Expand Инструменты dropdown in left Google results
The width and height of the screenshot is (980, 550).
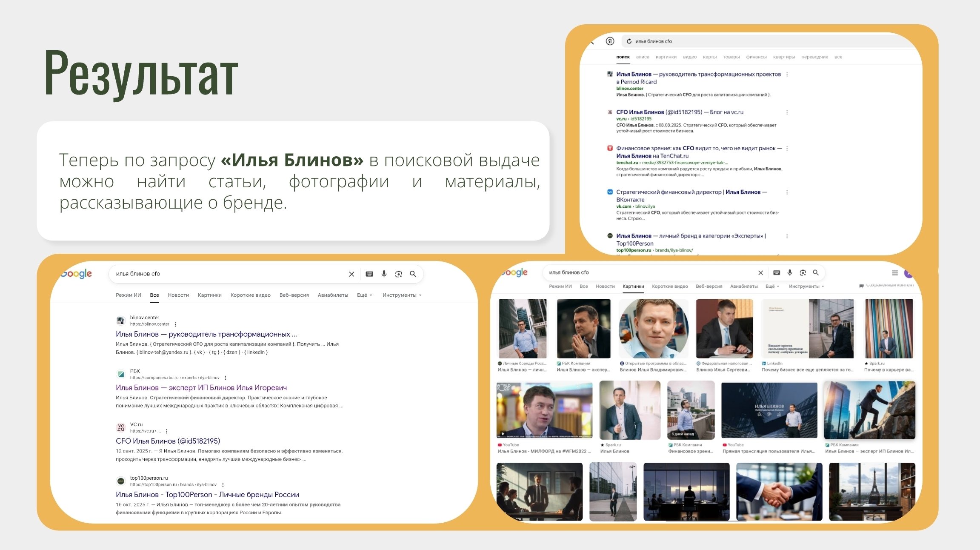click(402, 295)
